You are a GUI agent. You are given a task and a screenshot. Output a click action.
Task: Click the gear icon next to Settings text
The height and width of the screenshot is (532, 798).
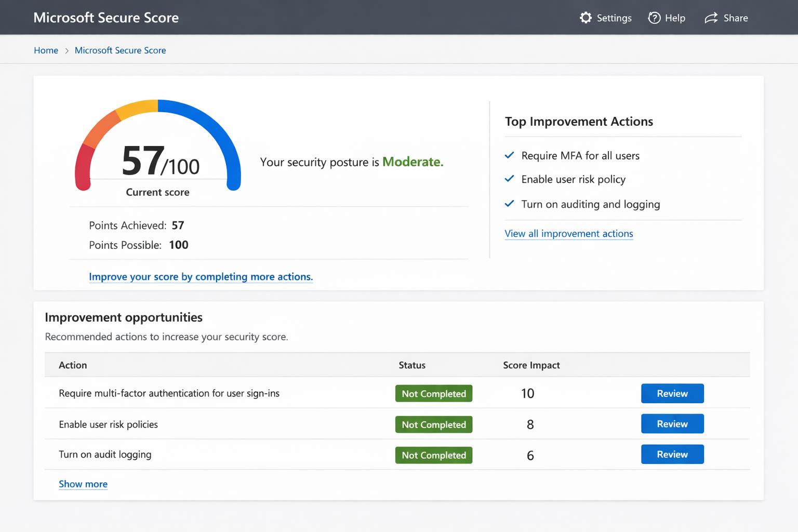point(586,17)
